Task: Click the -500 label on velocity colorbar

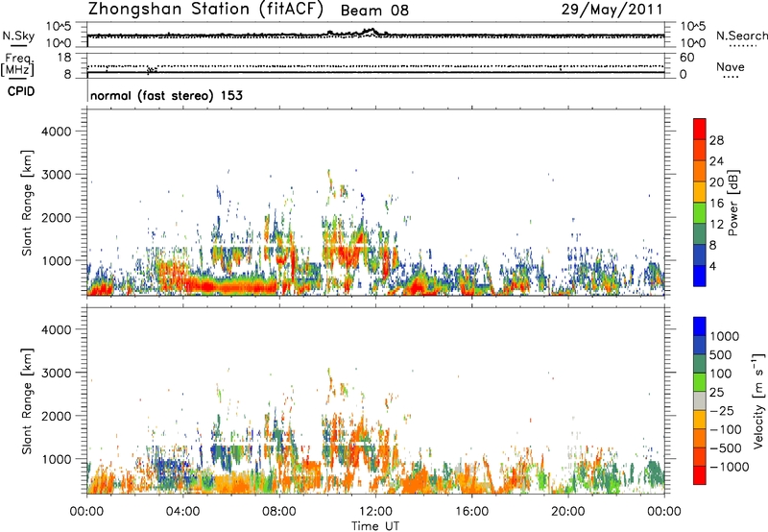Action: 726,448
